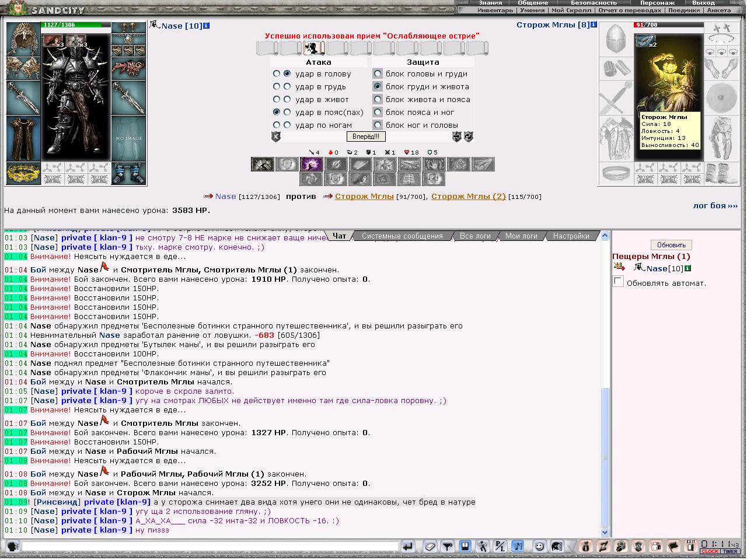Open the Безопасность menu
The image size is (747, 560).
[x=594, y=3]
